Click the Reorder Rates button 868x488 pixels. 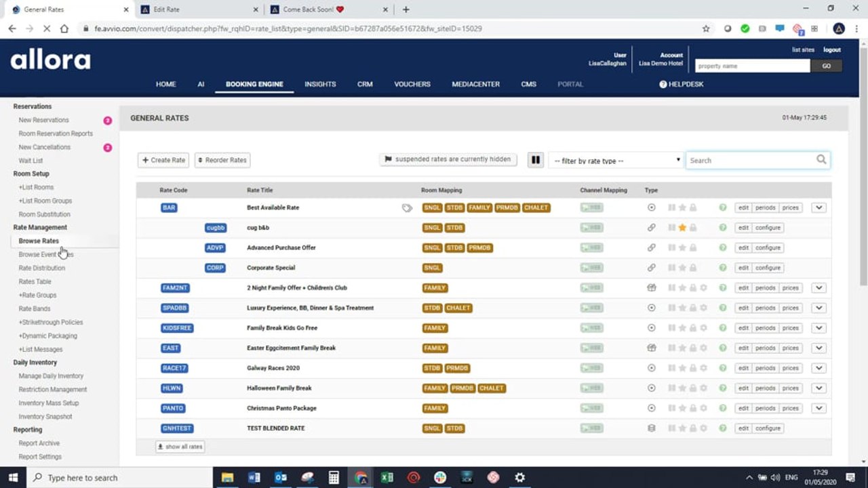click(x=222, y=160)
